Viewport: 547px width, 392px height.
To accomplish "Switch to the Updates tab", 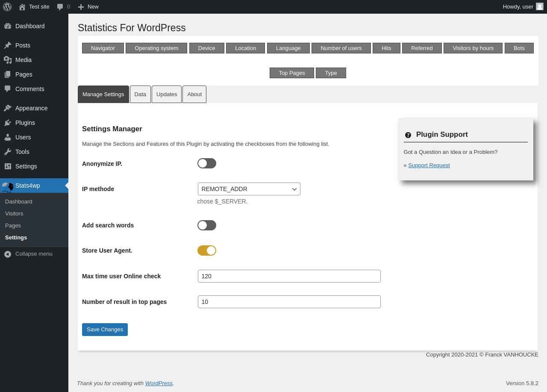I will (167, 94).
